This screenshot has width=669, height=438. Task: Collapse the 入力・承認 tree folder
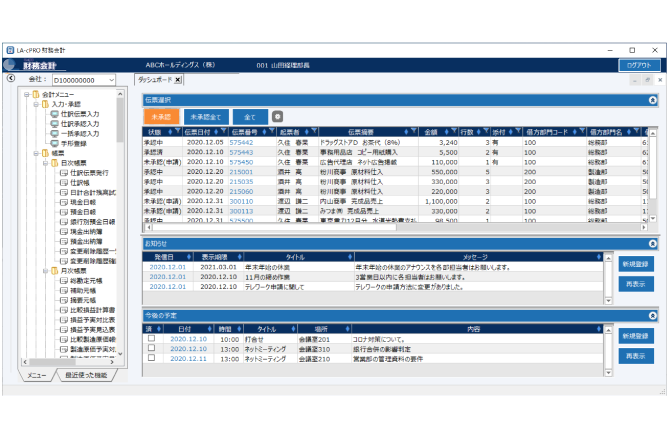coord(36,104)
